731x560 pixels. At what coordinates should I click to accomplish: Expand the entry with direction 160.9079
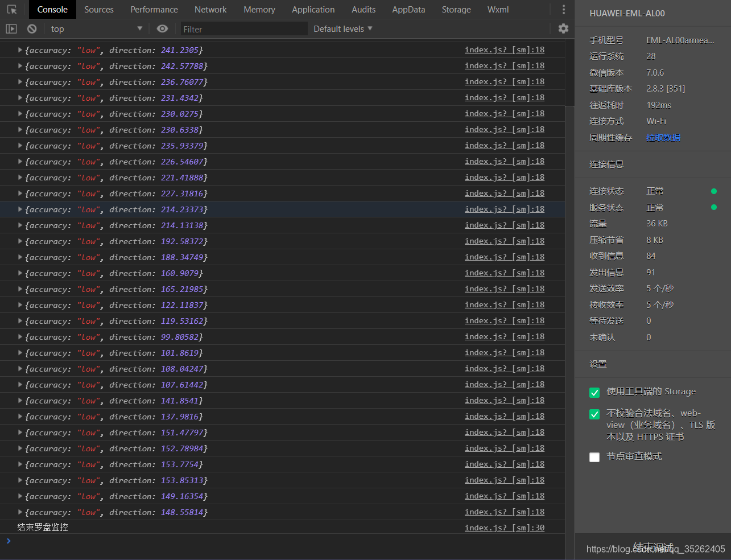click(x=20, y=273)
